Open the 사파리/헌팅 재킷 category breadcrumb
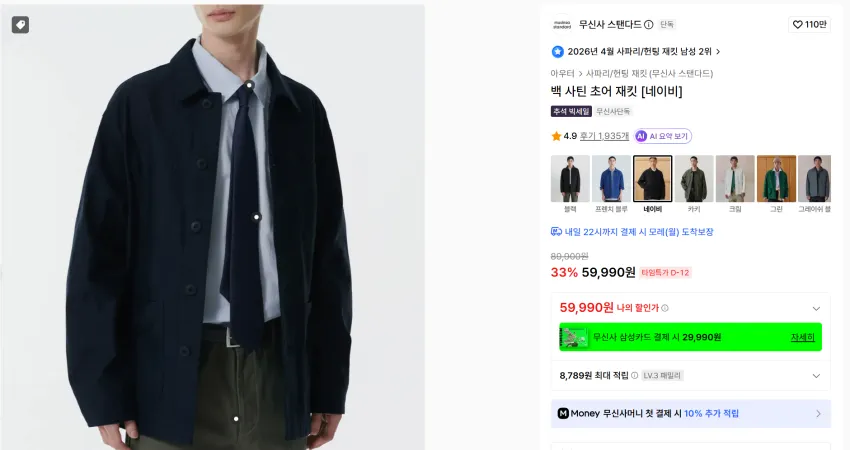This screenshot has width=850, height=450. point(649,73)
